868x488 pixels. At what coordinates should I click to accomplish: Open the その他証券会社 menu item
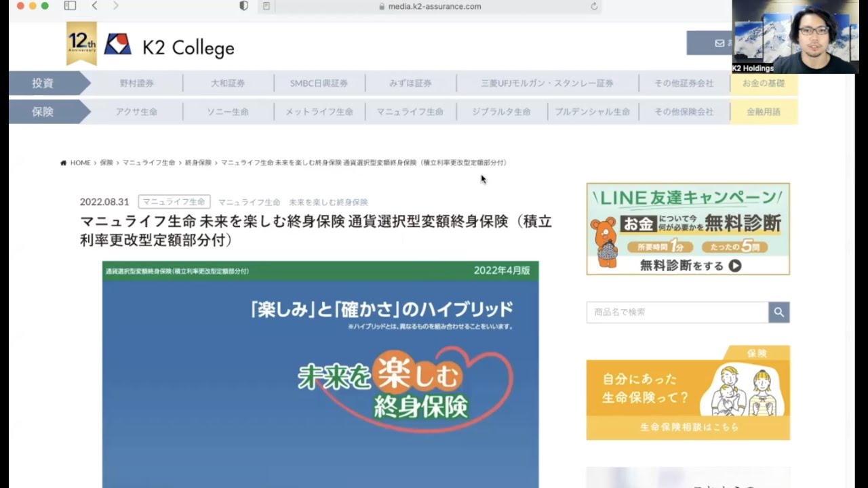tap(684, 83)
